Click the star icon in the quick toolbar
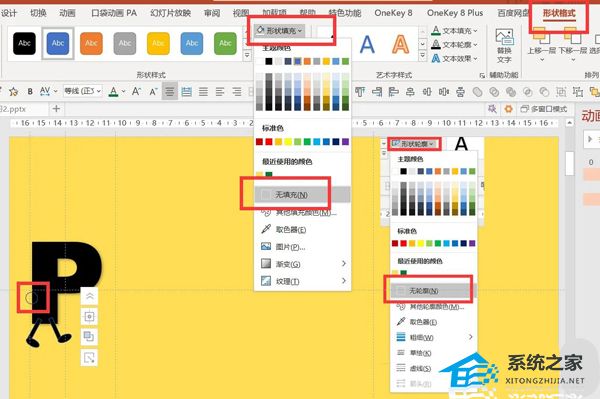Image resolution: width=600 pixels, height=399 pixels. 13,91
